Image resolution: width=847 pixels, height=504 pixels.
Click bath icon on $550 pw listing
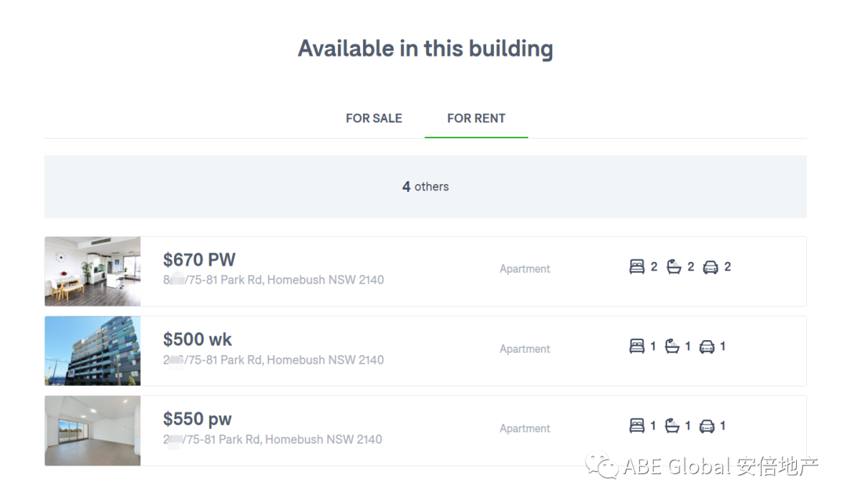tap(672, 426)
